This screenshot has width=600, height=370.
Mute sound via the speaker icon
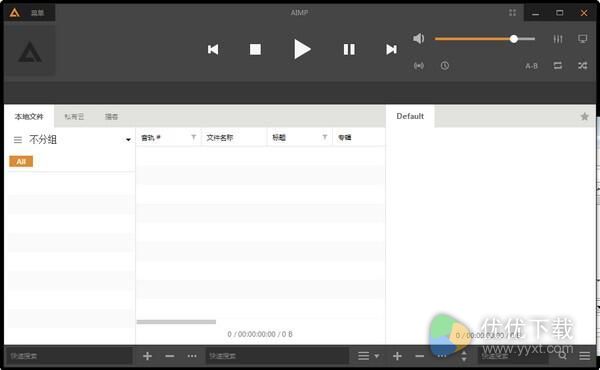[x=419, y=38]
